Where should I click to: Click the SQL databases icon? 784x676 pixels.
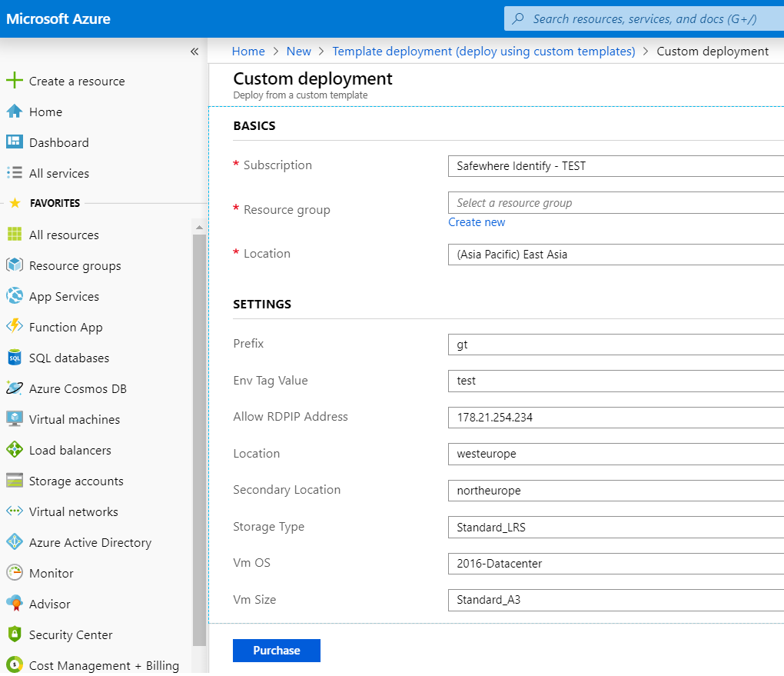(x=15, y=358)
